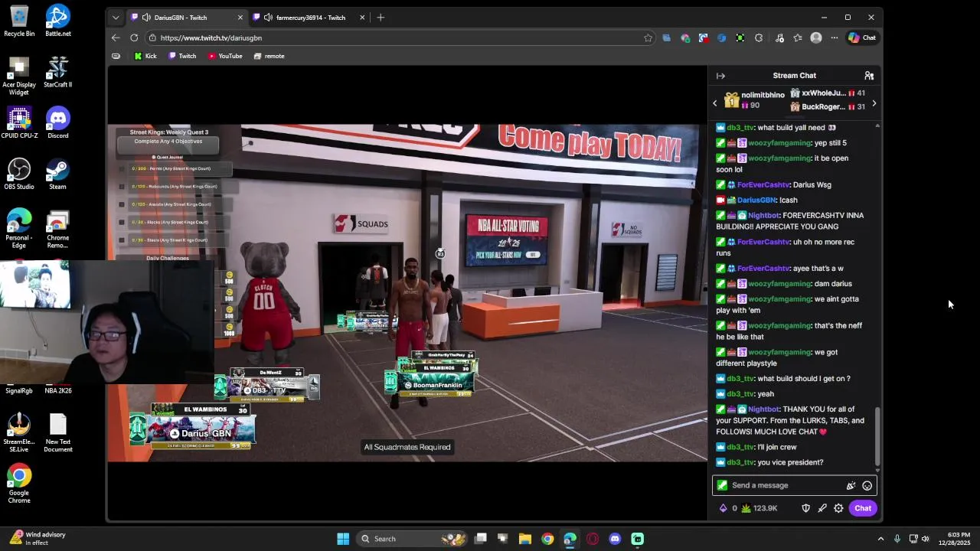Screen dimensions: 980x551
Task: Select CPUID CPU-Z desktop icon
Action: [19, 122]
